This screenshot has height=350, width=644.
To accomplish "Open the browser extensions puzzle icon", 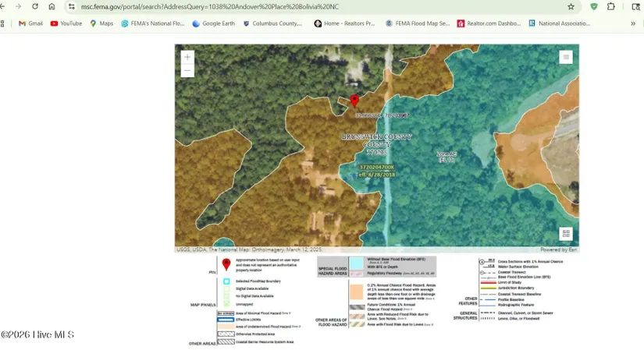I will tap(611, 6).
